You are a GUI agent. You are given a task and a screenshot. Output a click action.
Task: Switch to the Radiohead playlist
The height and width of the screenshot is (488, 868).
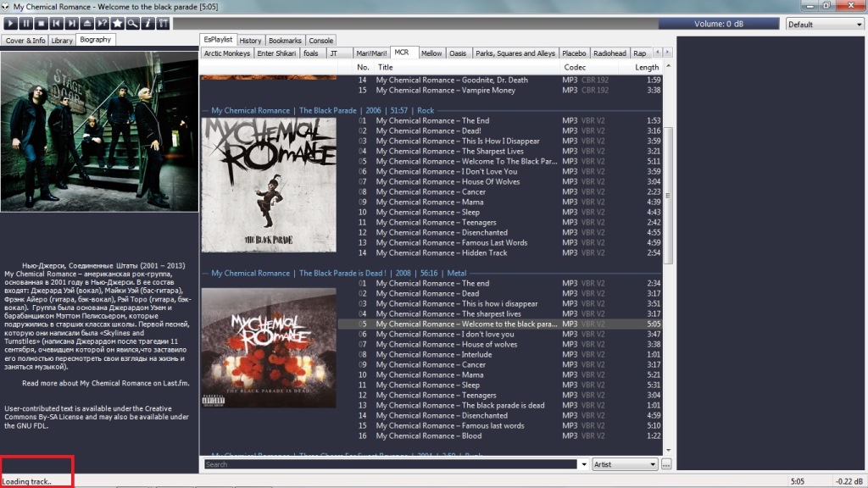[609, 53]
